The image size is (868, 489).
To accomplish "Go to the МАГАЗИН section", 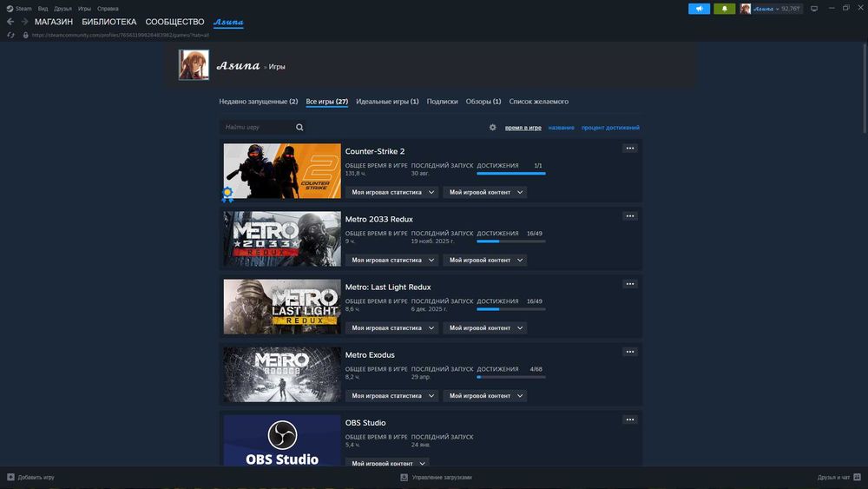I will (54, 22).
